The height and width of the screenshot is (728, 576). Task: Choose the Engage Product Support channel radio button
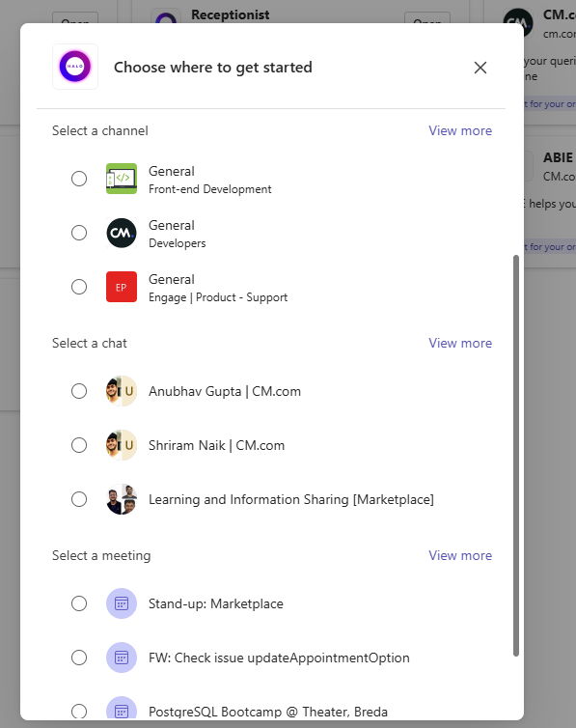(x=79, y=287)
